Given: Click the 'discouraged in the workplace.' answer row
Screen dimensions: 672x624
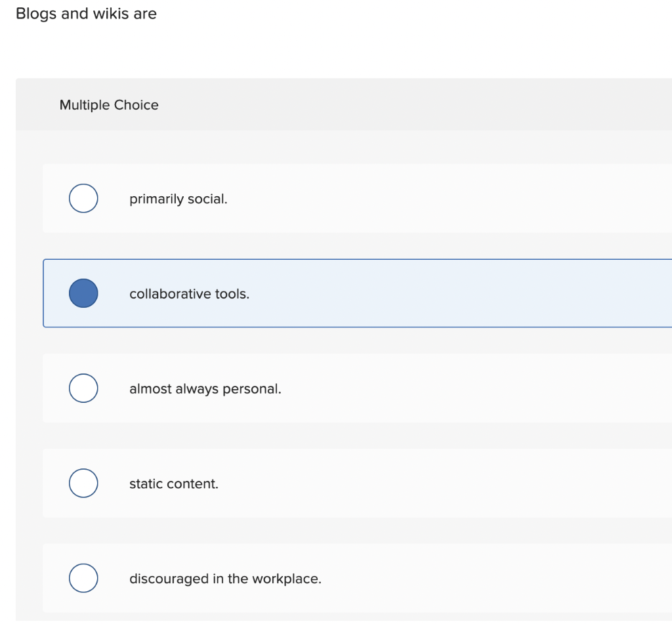Looking at the screenshot, I should click(328, 578).
